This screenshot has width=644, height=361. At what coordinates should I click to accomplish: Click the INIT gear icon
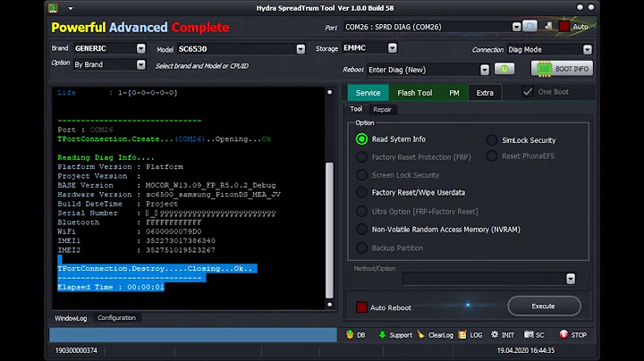click(x=495, y=335)
